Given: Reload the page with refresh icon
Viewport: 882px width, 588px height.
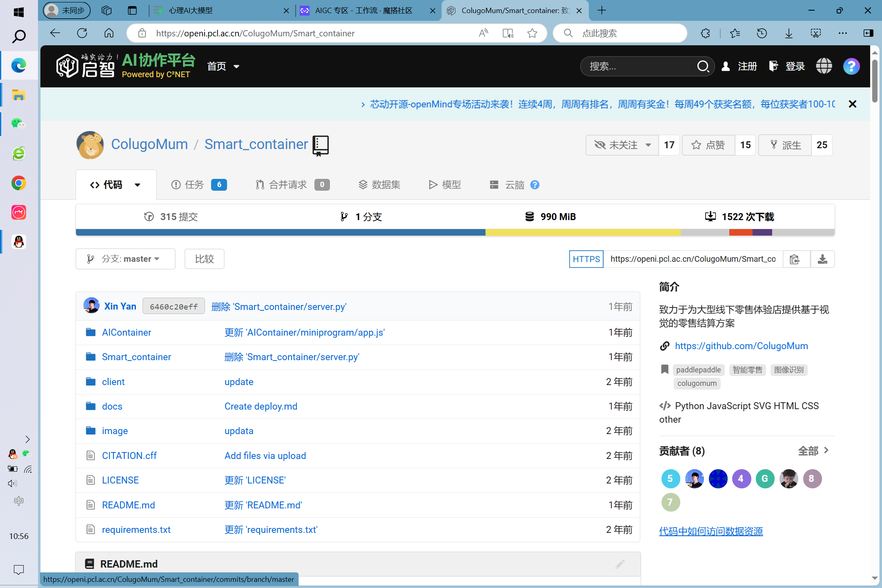Looking at the screenshot, I should click(x=82, y=33).
